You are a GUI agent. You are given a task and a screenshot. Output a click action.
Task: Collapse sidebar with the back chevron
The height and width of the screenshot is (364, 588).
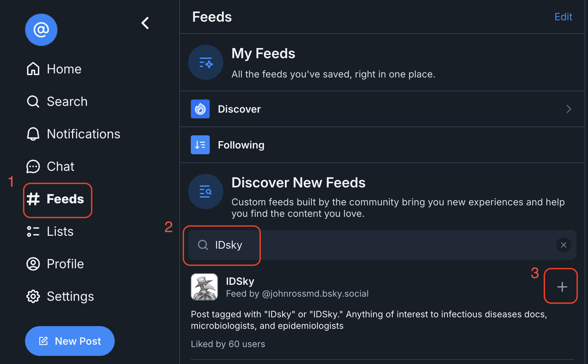pos(145,23)
